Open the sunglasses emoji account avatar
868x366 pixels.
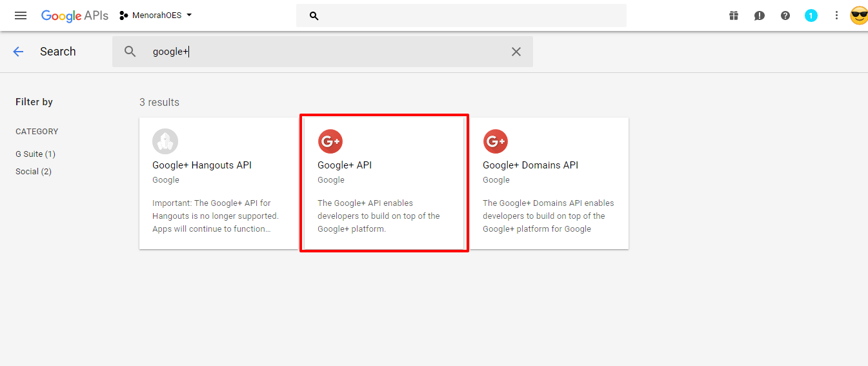click(x=860, y=15)
